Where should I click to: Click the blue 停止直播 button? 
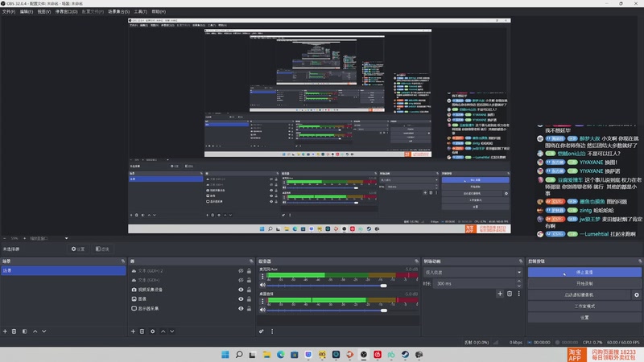pyautogui.click(x=584, y=272)
